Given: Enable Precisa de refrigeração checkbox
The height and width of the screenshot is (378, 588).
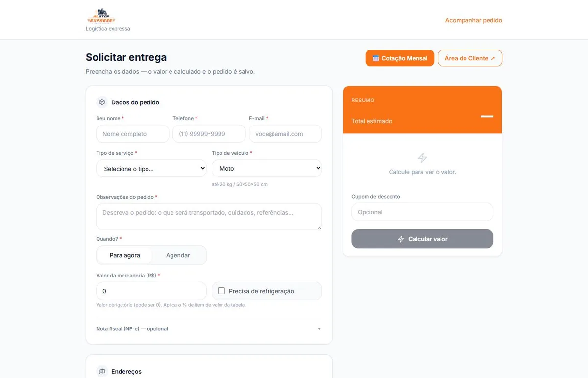Looking at the screenshot, I should coord(221,291).
